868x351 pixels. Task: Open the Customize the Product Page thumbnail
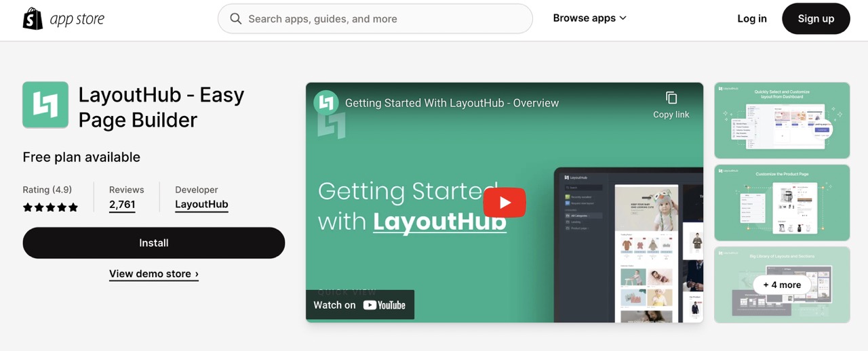click(782, 203)
